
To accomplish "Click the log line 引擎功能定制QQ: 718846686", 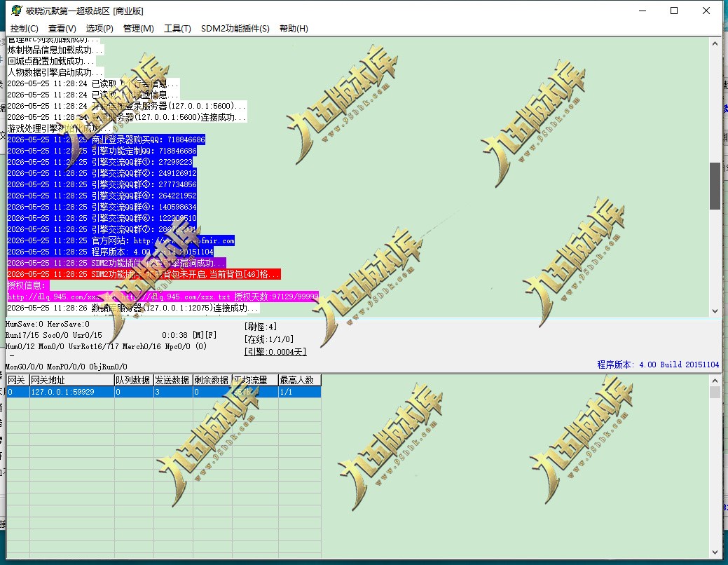I will (102, 151).
